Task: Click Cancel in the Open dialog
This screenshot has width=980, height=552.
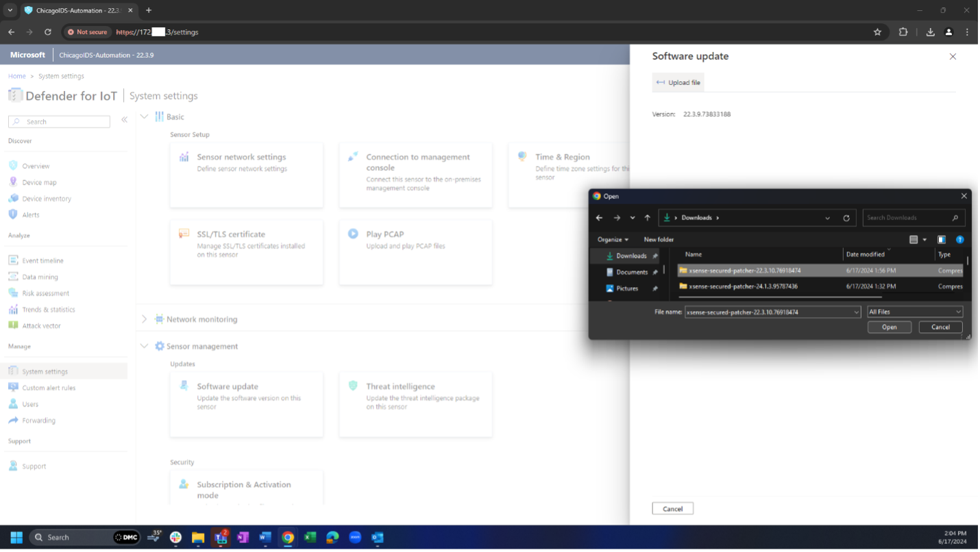Action: coord(940,327)
